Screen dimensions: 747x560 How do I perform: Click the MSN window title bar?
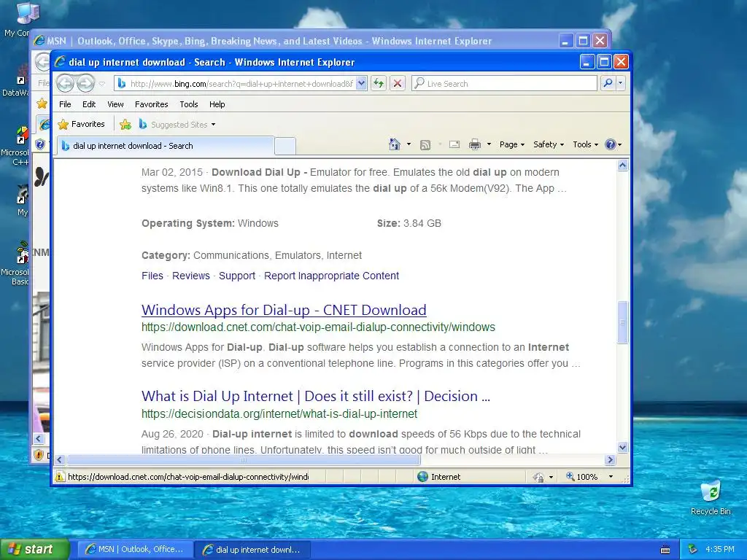(x=295, y=41)
